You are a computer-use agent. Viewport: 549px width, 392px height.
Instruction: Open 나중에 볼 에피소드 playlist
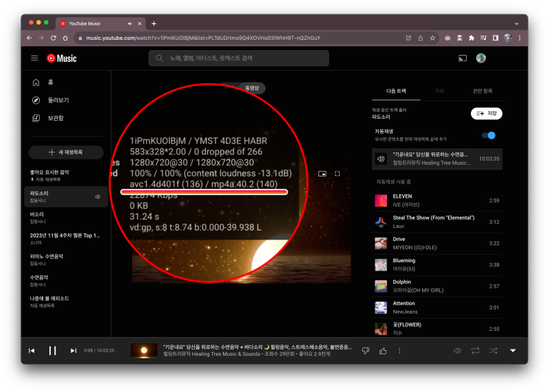[x=65, y=301]
